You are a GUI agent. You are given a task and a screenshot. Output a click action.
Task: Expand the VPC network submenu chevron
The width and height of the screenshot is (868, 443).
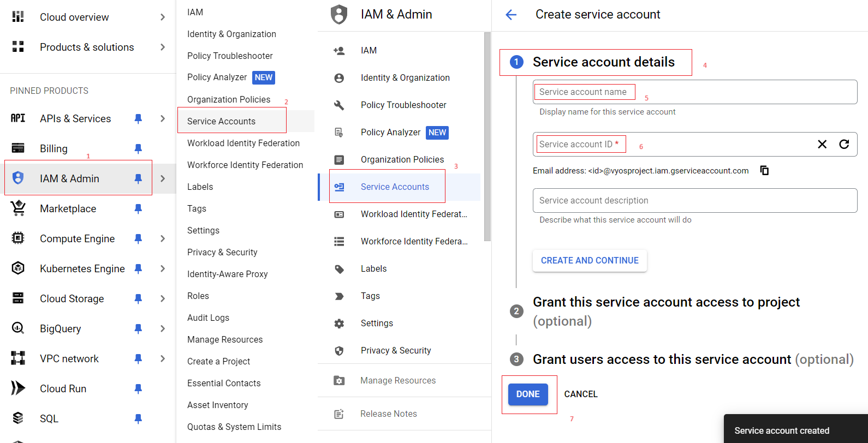[x=163, y=358]
